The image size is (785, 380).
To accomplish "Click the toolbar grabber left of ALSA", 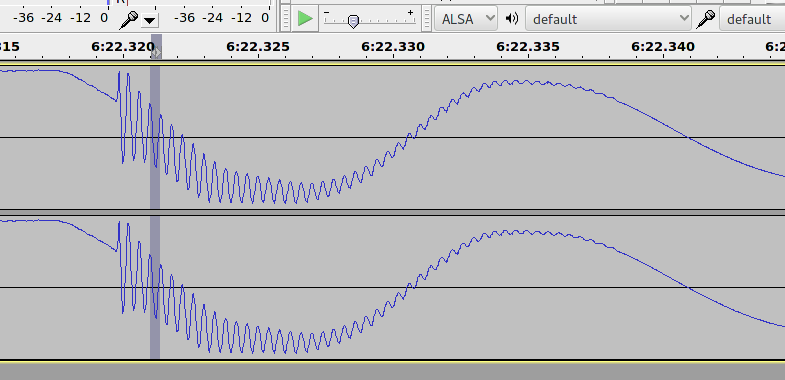I will 427,19.
